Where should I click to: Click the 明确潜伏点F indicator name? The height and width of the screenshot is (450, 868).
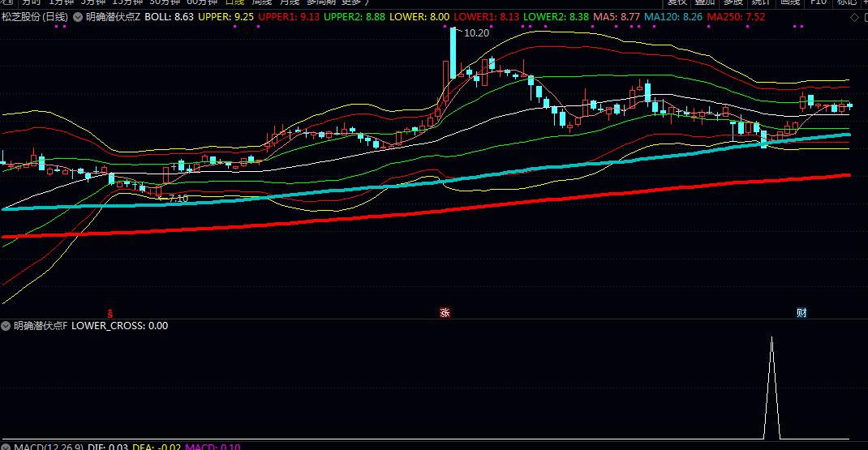41,326
